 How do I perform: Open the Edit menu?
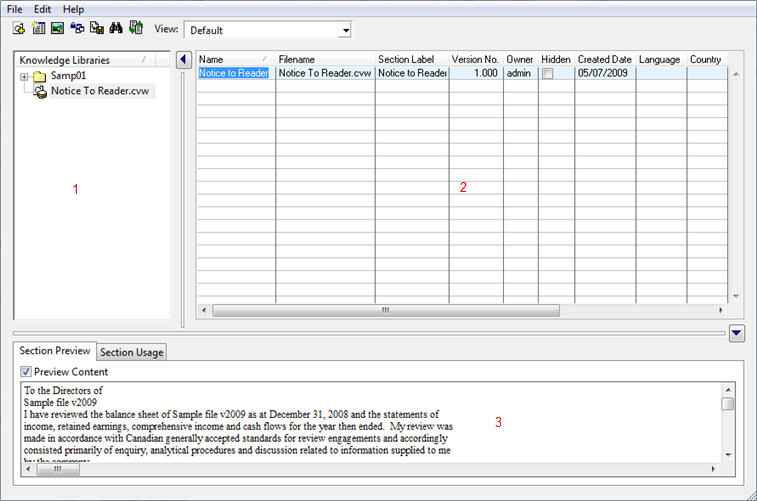point(43,9)
